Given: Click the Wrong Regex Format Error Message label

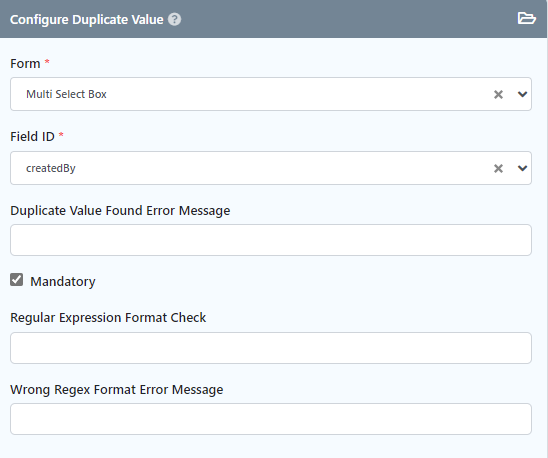Looking at the screenshot, I should tap(116, 389).
